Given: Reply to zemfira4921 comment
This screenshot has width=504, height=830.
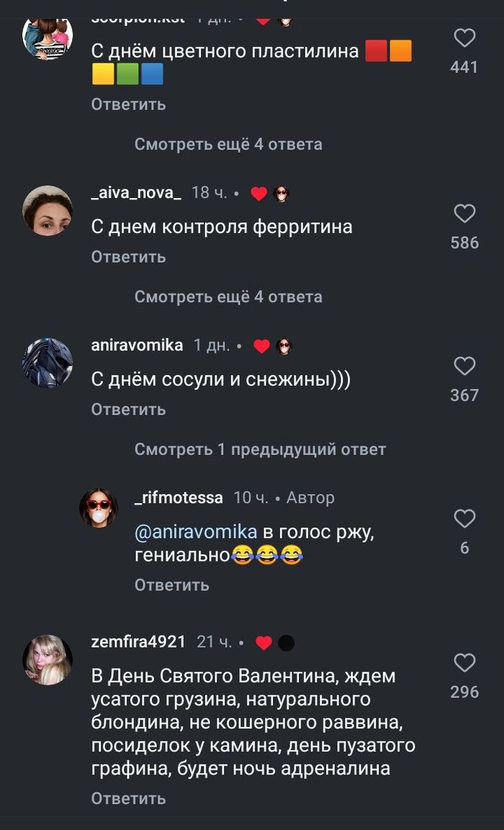Looking at the screenshot, I should (x=129, y=798).
